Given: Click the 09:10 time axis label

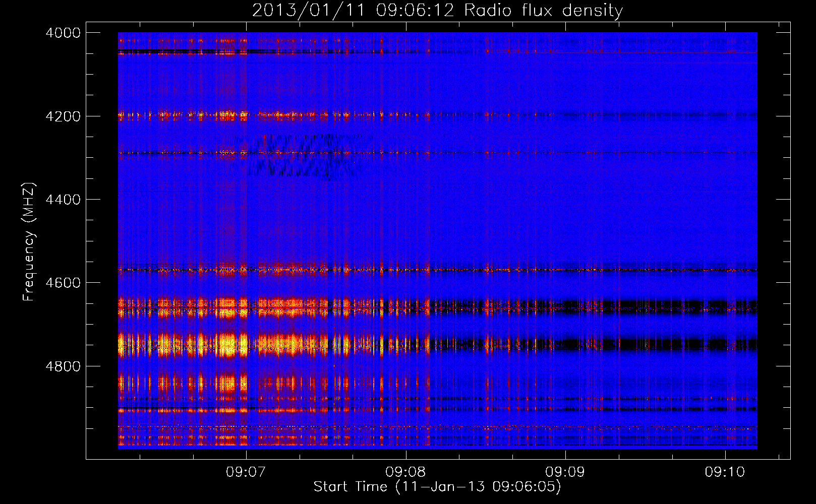Looking at the screenshot, I should point(725,472).
